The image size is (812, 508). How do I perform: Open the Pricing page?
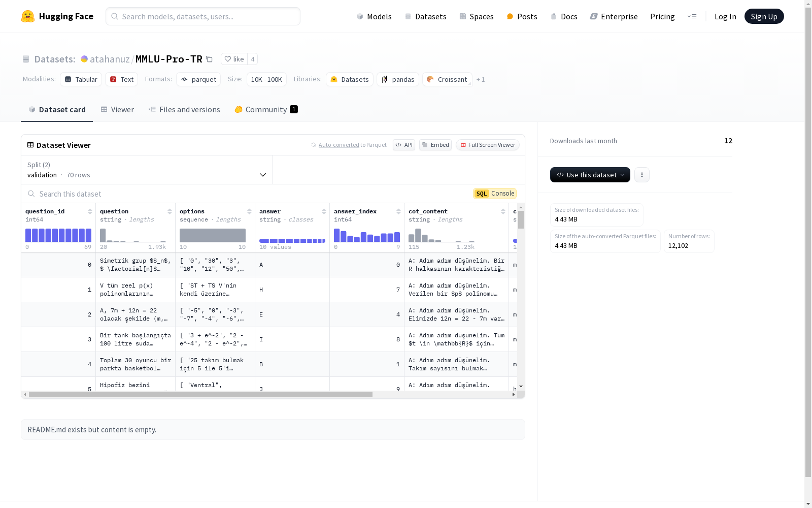(662, 16)
